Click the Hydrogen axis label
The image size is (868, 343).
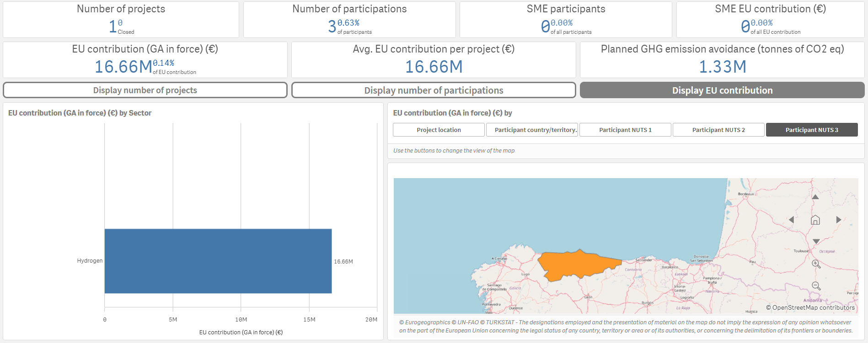[x=90, y=261]
